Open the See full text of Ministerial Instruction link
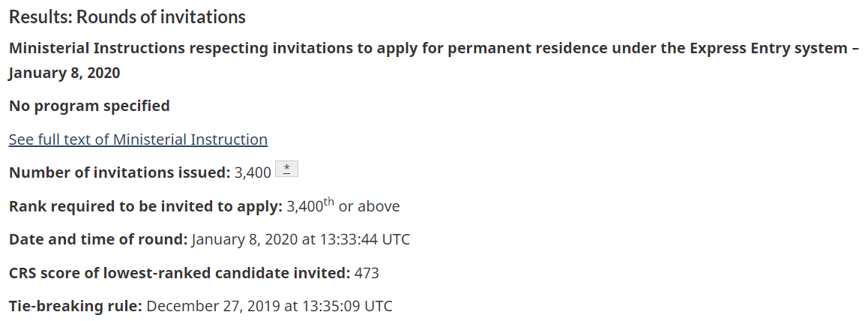The height and width of the screenshot is (321, 868). (138, 139)
